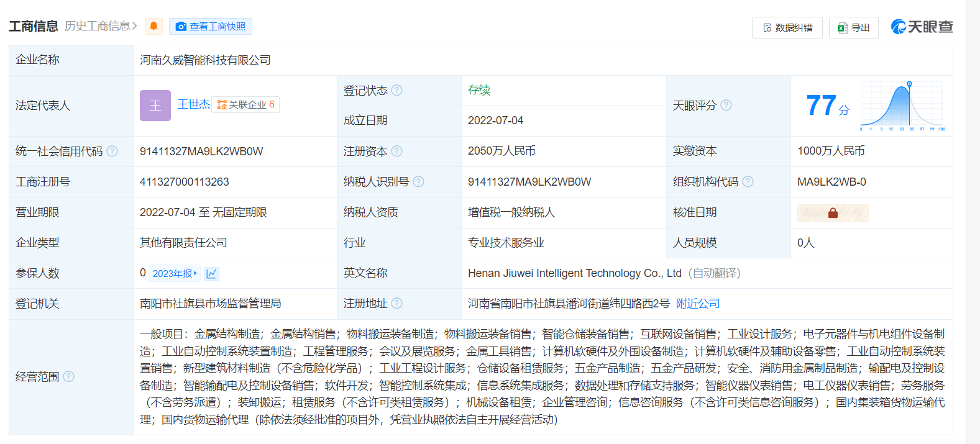Click help icon next to 纳税人识别号
The height and width of the screenshot is (444, 980).
click(419, 181)
